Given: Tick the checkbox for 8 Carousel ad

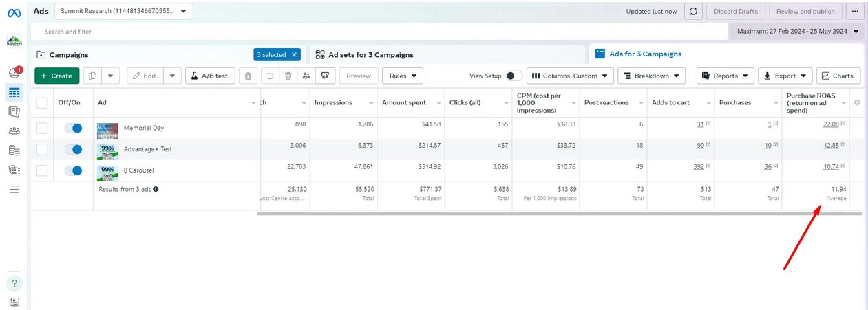Looking at the screenshot, I should pos(42,170).
